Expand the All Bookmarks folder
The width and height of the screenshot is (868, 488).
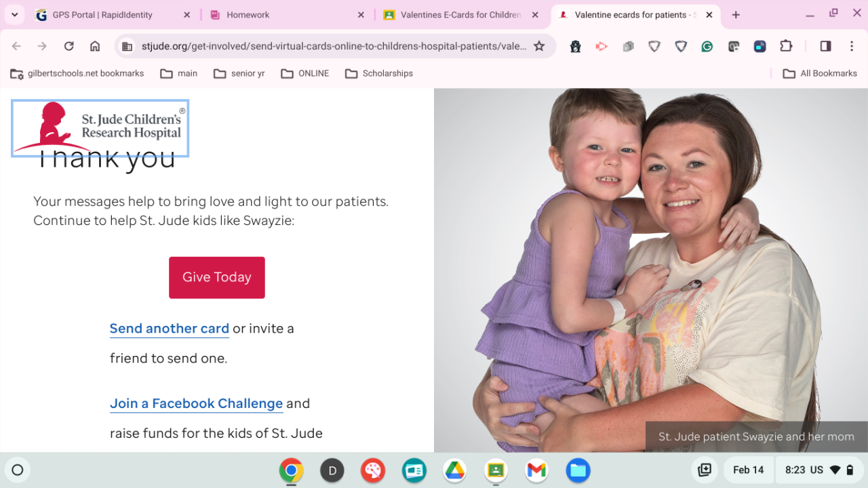click(820, 73)
